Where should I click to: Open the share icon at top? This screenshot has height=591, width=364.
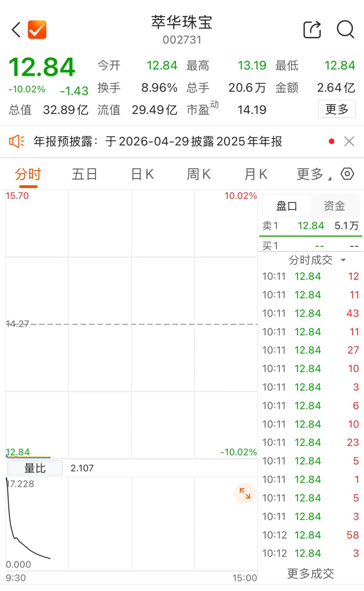[x=312, y=30]
